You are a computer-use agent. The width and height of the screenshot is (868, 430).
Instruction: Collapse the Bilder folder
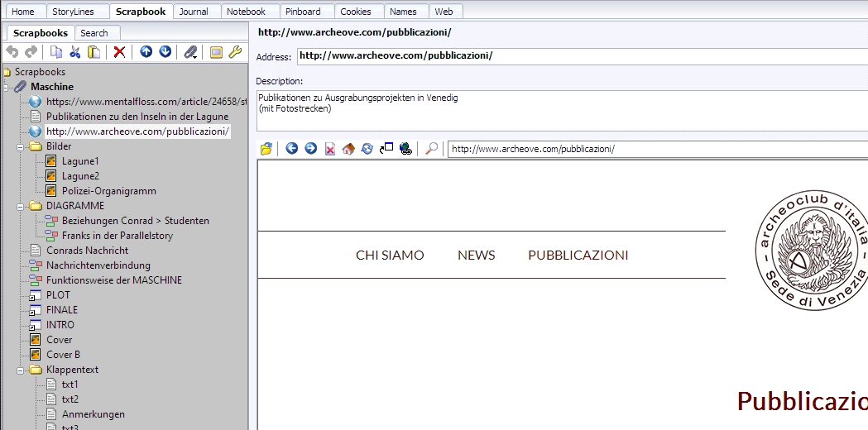21,146
